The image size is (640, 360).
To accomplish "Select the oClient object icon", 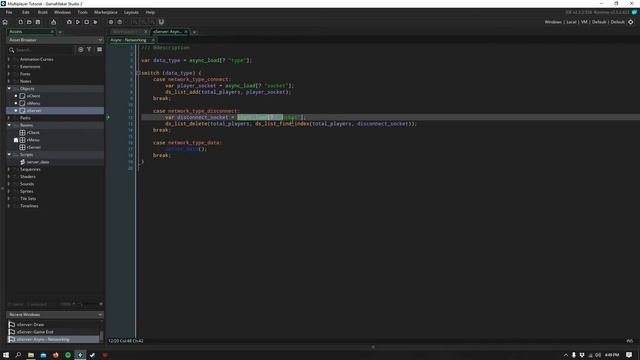I will point(22,96).
